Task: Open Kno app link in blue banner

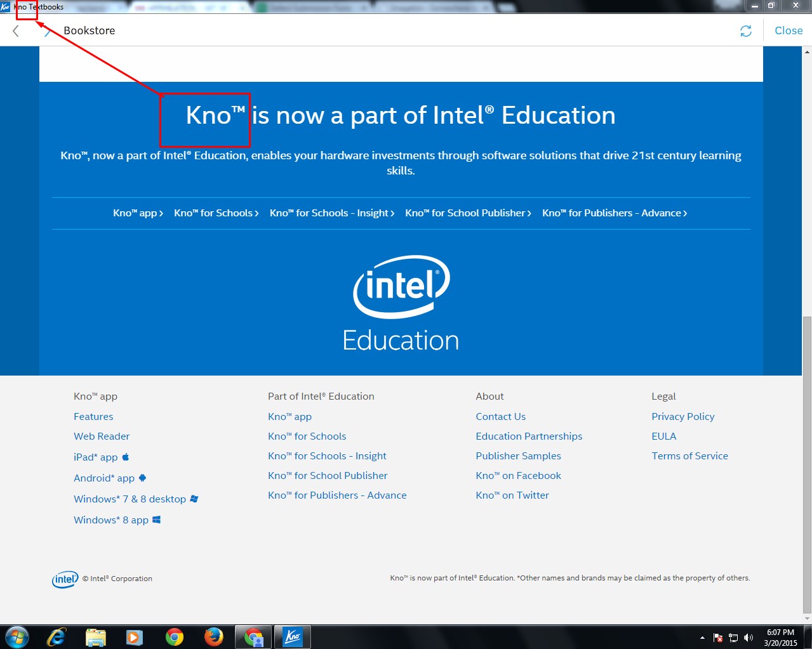Action: point(138,213)
